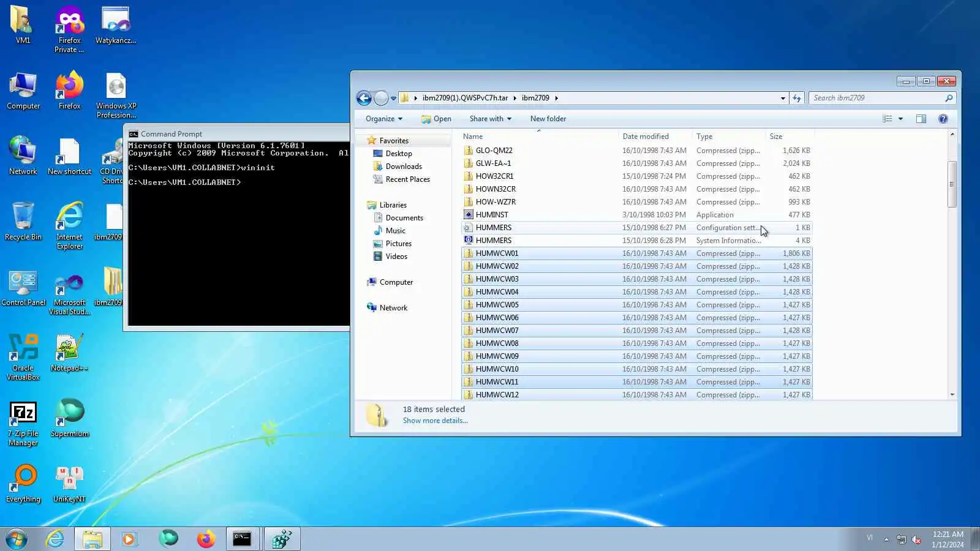This screenshot has width=980, height=551.
Task: Select the VM1 desktop folder icon
Action: (x=23, y=25)
